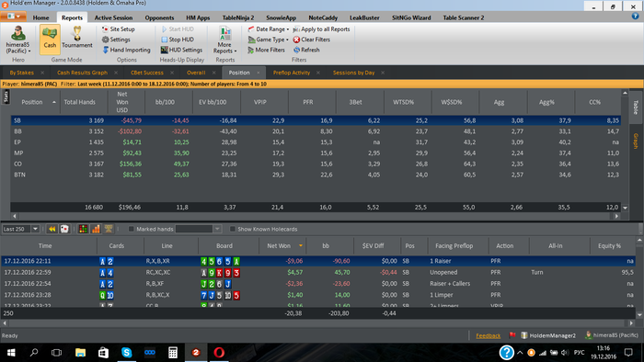
Task: Open the help icon at ribbon right
Action: pyautogui.click(x=635, y=17)
